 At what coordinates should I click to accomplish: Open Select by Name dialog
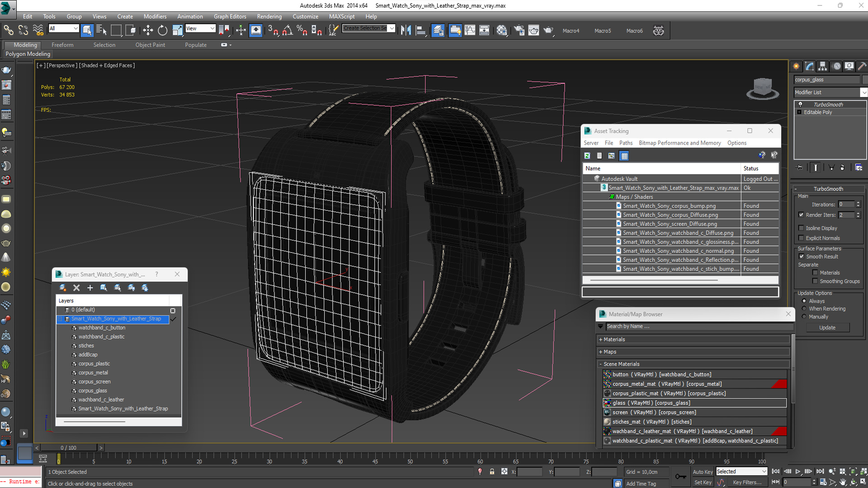click(101, 30)
